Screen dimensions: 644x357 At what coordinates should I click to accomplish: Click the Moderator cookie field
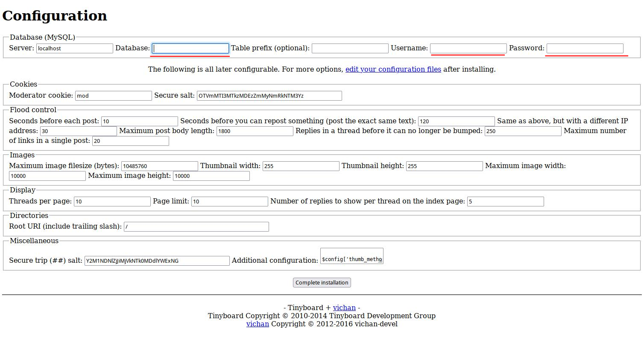(114, 96)
